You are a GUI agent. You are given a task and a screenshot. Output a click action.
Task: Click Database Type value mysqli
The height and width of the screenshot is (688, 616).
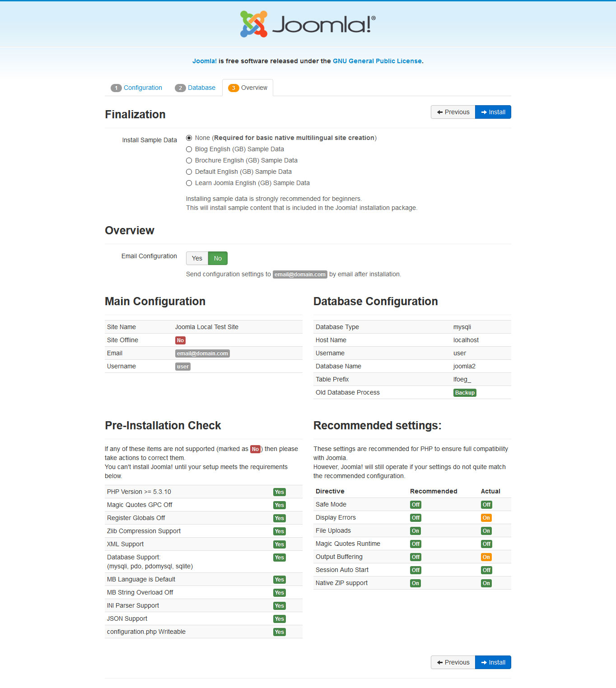[462, 327]
